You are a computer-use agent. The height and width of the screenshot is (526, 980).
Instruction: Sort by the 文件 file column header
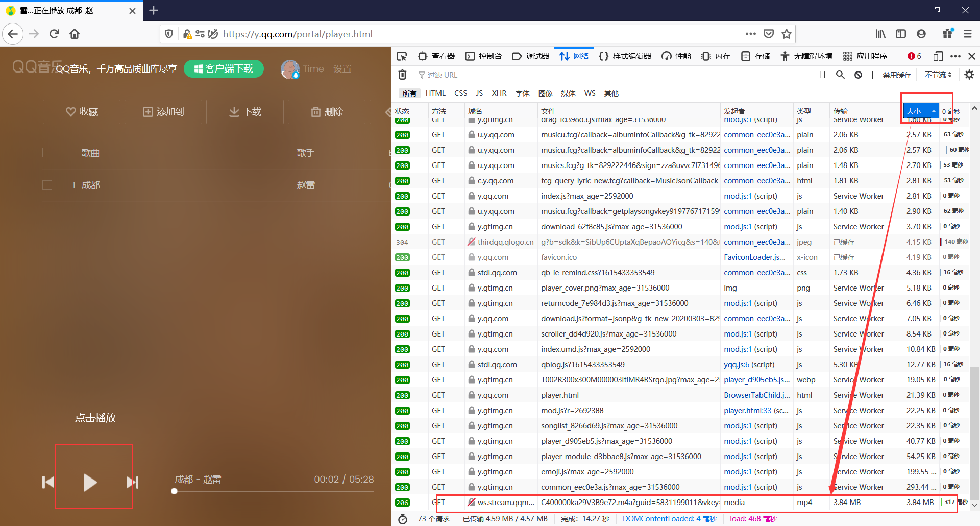(629, 111)
